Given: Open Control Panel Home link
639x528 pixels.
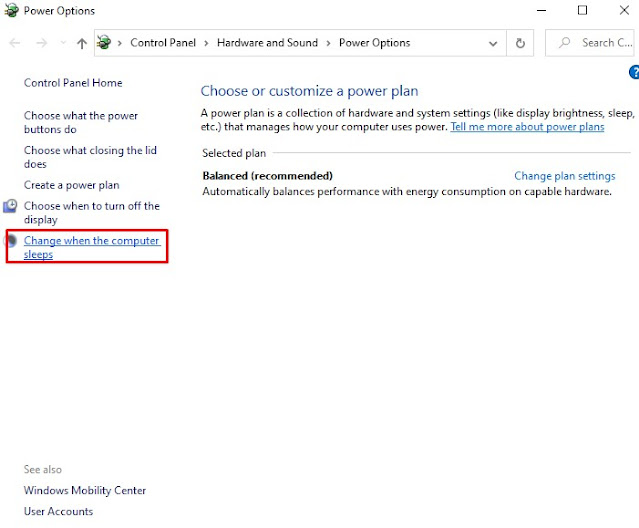Looking at the screenshot, I should click(x=73, y=83).
